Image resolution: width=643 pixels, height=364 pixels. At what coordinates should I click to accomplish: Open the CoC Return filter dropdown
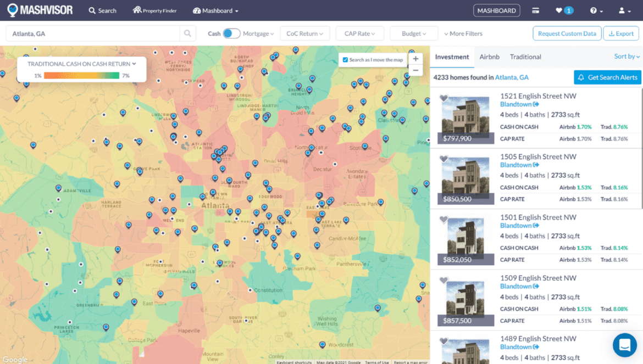(305, 33)
